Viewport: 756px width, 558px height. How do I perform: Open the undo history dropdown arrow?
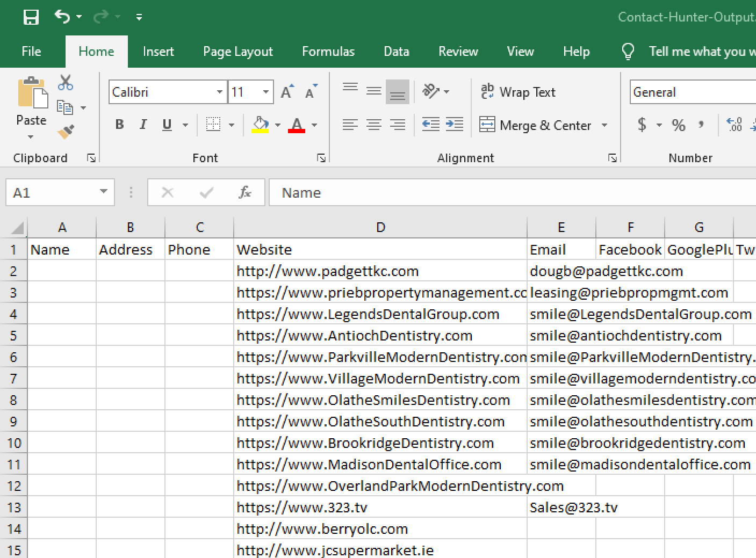[x=79, y=17]
